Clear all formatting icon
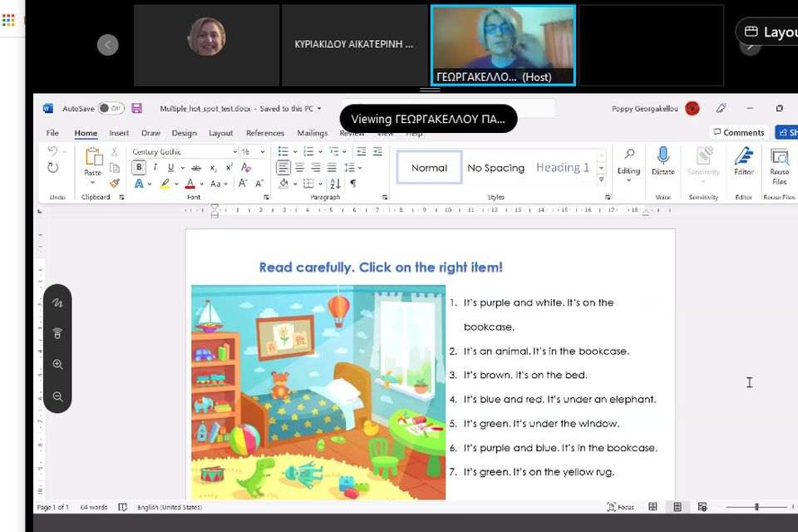The image size is (798, 532). (x=246, y=167)
